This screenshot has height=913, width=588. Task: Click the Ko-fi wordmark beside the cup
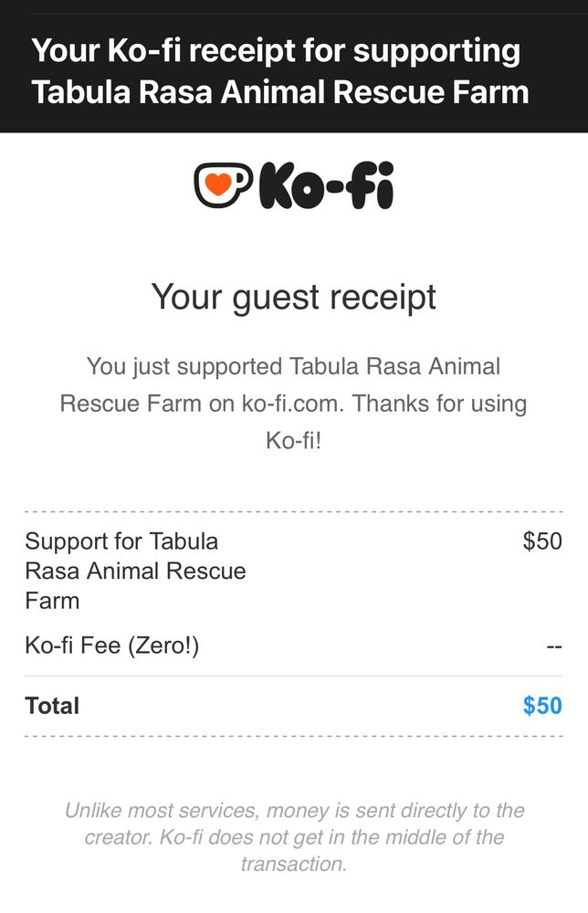[327, 185]
